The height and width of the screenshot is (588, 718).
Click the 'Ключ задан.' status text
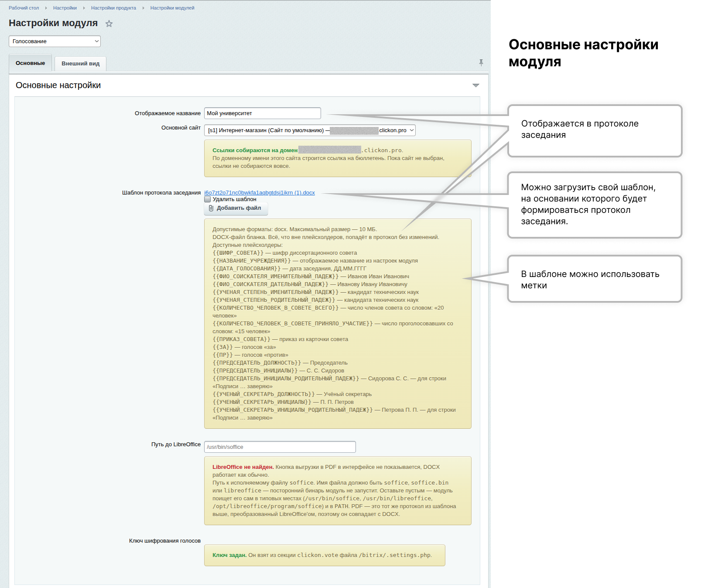(229, 555)
